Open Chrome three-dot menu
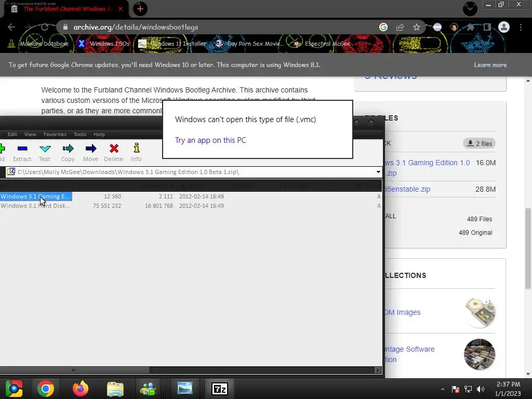Screen dimensions: 532x399 (x=521, y=27)
